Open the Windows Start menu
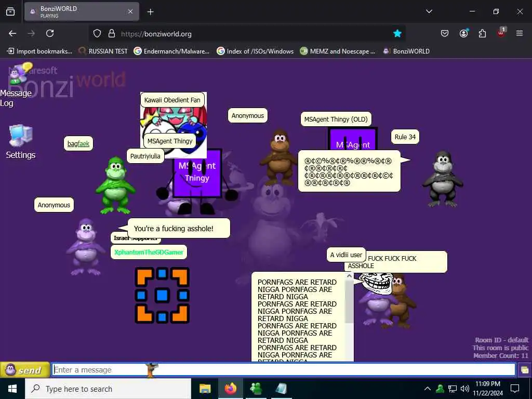The image size is (532, 399). (x=12, y=389)
